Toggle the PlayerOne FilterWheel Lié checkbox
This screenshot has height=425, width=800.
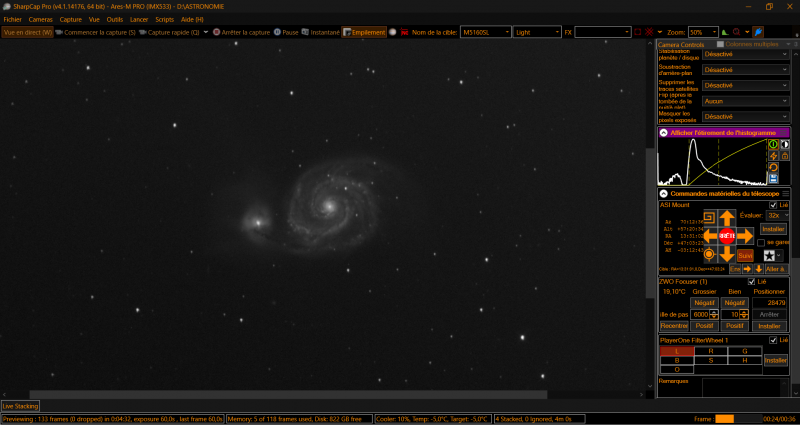pos(773,340)
